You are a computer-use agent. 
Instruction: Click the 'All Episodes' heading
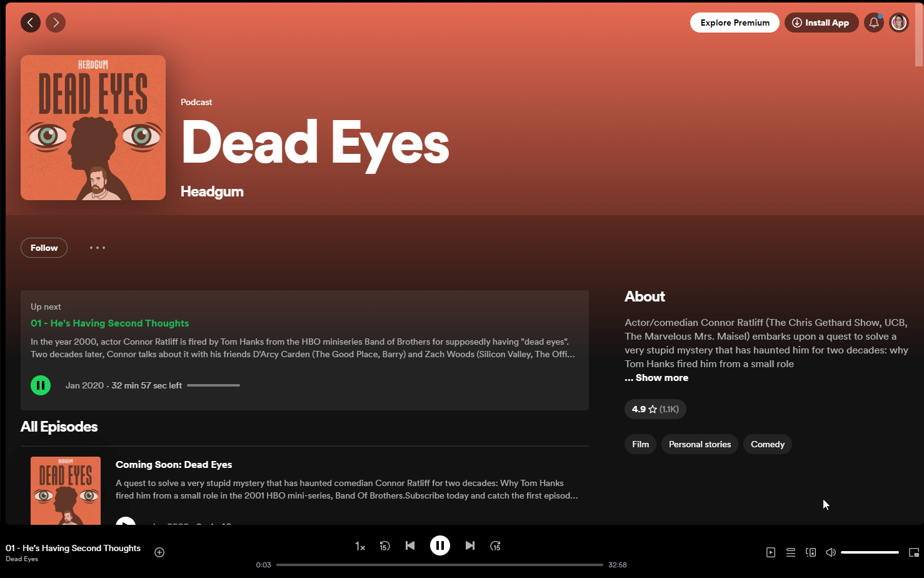coord(59,427)
